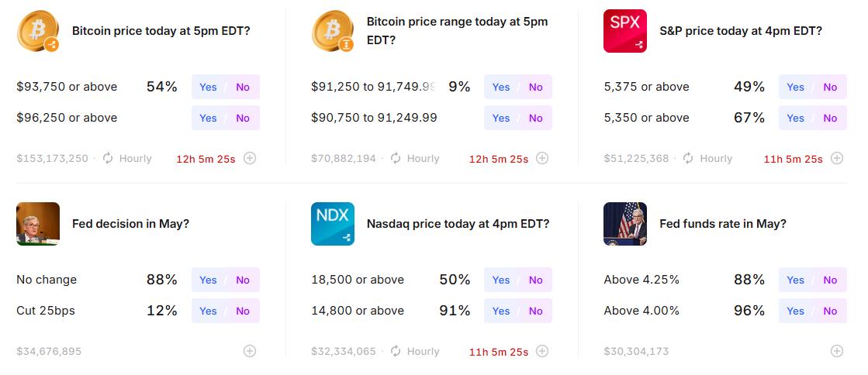Add Bitcoin price market via plus icon
This screenshot has height=375, width=868.
(x=250, y=158)
